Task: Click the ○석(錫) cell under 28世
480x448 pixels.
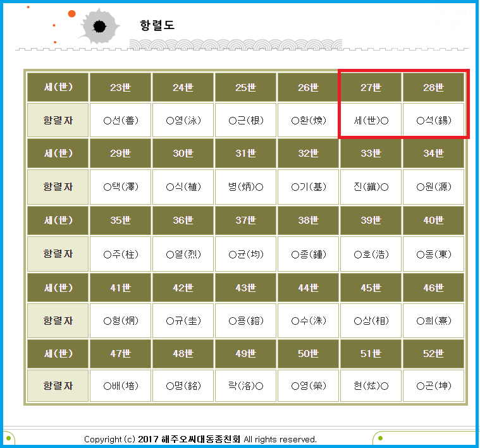Action: (433, 120)
